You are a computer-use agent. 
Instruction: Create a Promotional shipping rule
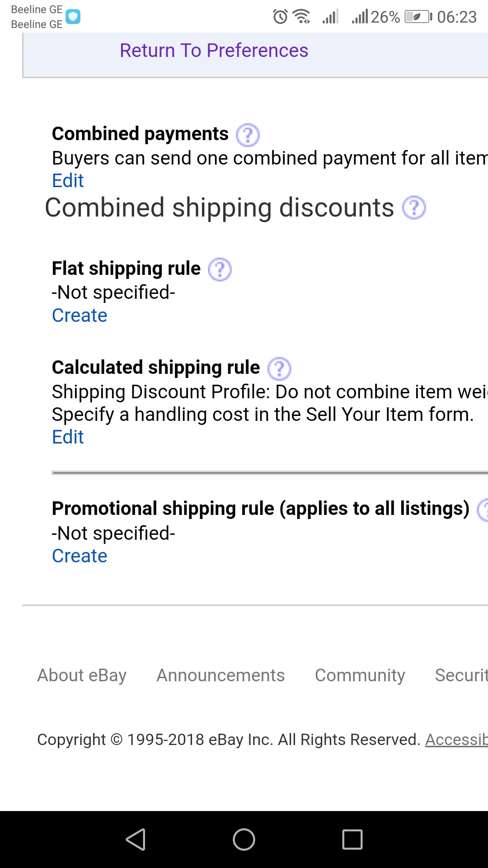point(80,556)
